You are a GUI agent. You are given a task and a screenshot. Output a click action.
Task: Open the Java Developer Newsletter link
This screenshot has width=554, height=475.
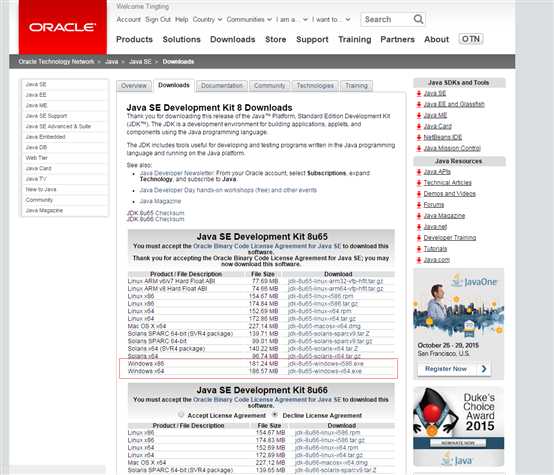click(177, 173)
